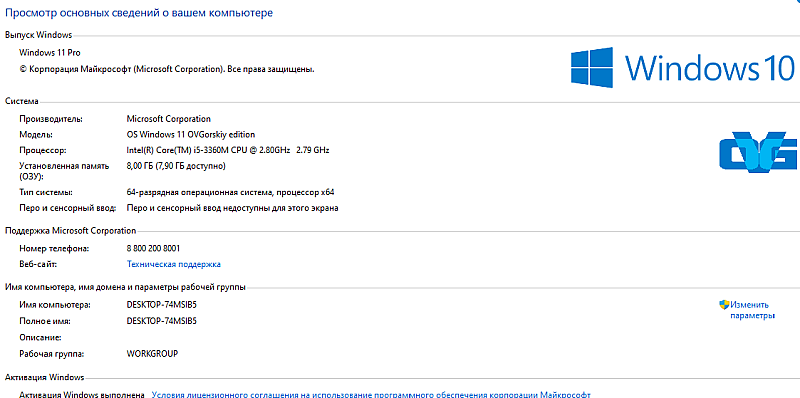Click the Активация Windows выполнена status text
The height and width of the screenshot is (398, 800).
pyautogui.click(x=82, y=394)
